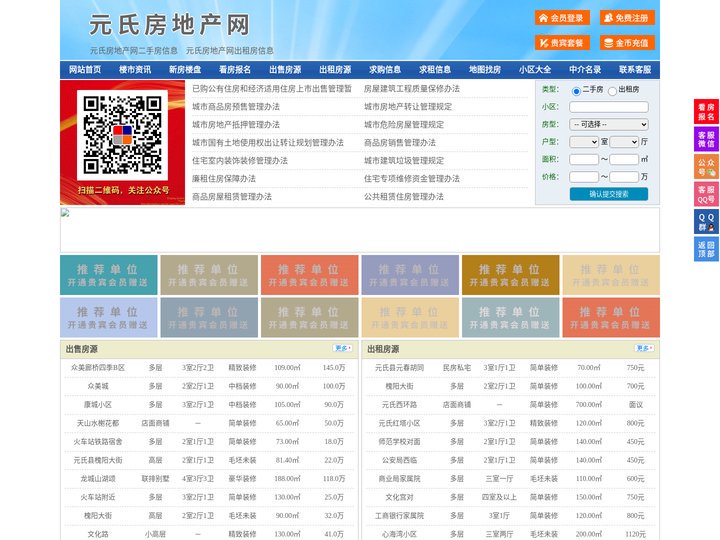Open the 金币充值 button
Viewport: 720px width, 540px height.
point(627,43)
